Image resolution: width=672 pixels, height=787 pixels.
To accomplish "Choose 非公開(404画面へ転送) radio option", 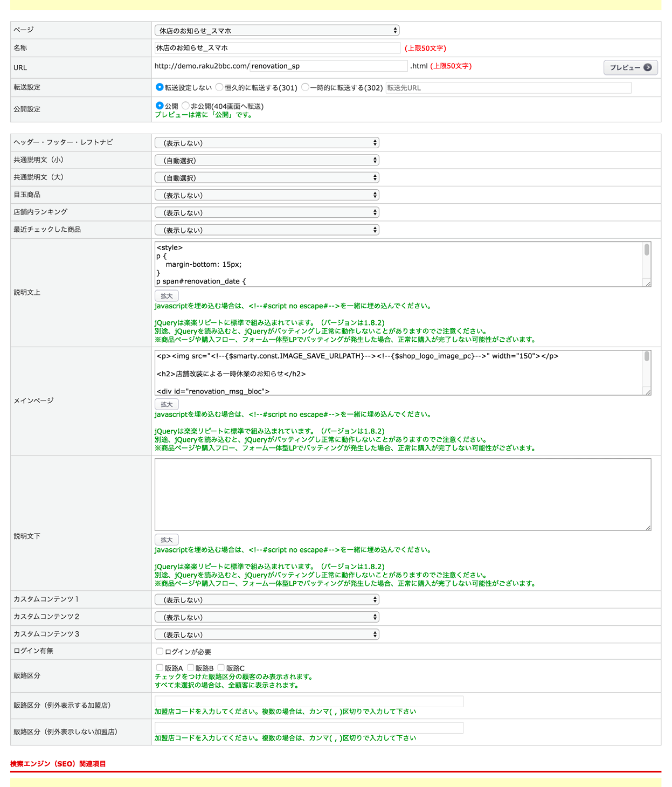I will [186, 106].
